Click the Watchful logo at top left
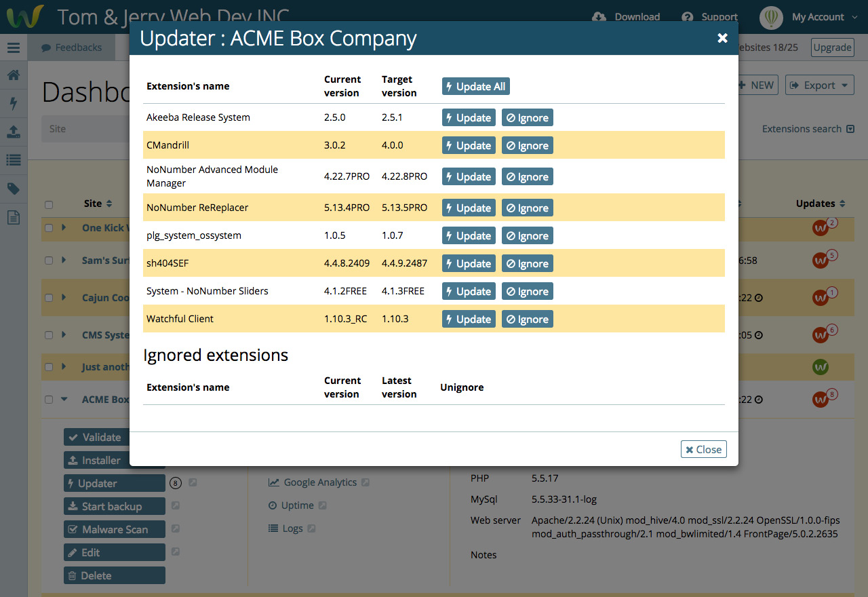868x597 pixels. [x=25, y=16]
